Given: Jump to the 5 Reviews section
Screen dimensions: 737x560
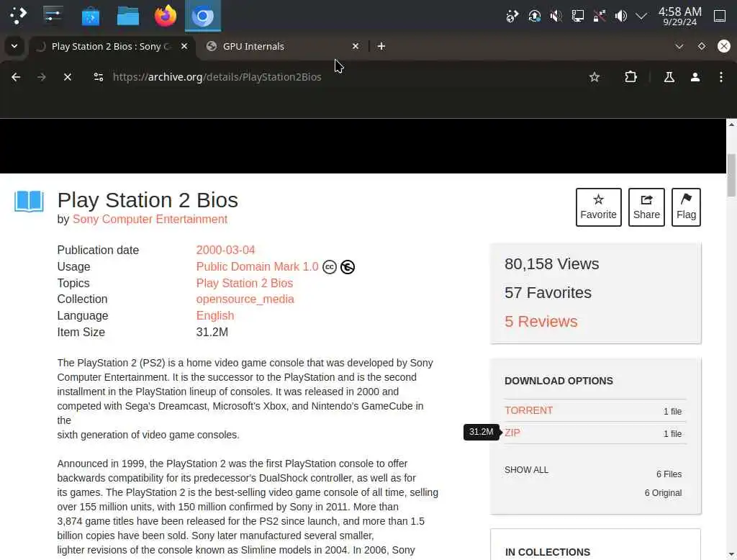Looking at the screenshot, I should 541,322.
